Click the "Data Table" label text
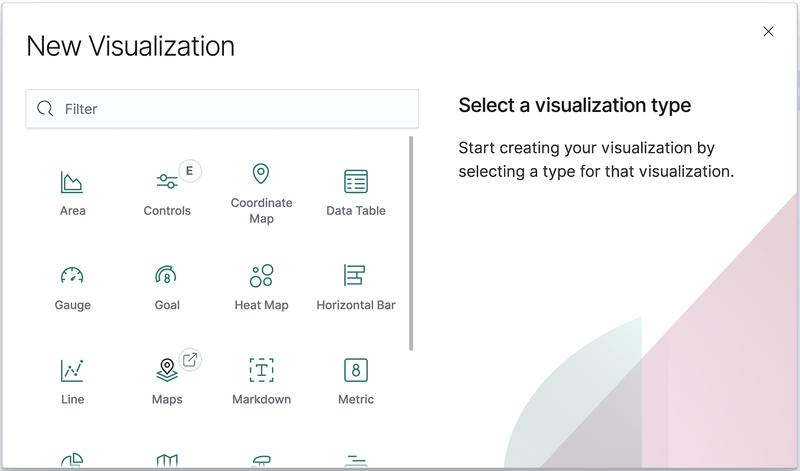This screenshot has height=471, width=800. pyautogui.click(x=356, y=211)
